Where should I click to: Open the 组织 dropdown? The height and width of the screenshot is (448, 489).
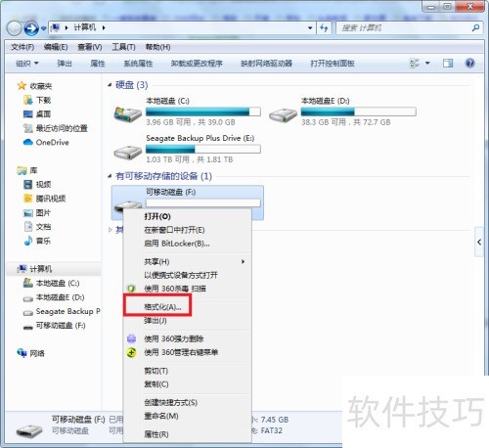(27, 64)
